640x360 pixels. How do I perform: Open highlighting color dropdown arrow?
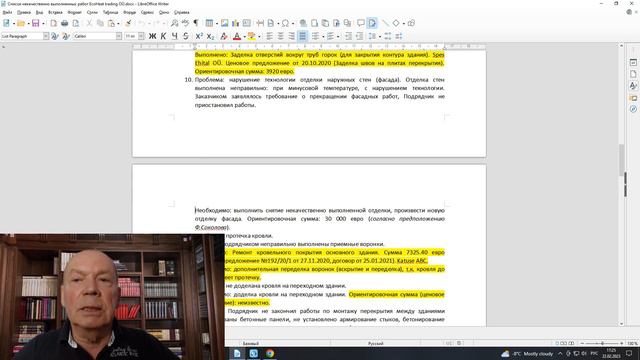(x=259, y=36)
